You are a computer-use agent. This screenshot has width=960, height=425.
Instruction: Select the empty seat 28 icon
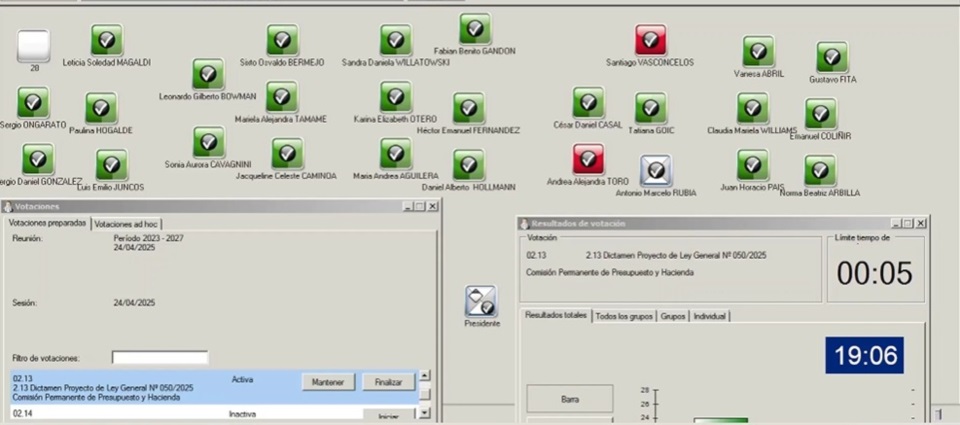pos(34,45)
